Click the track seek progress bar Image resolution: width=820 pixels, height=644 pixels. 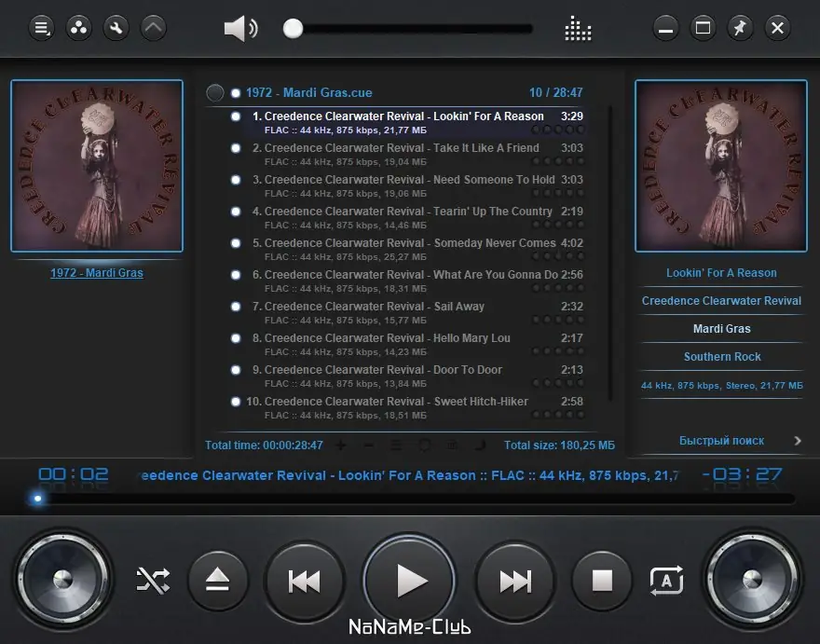click(x=413, y=499)
